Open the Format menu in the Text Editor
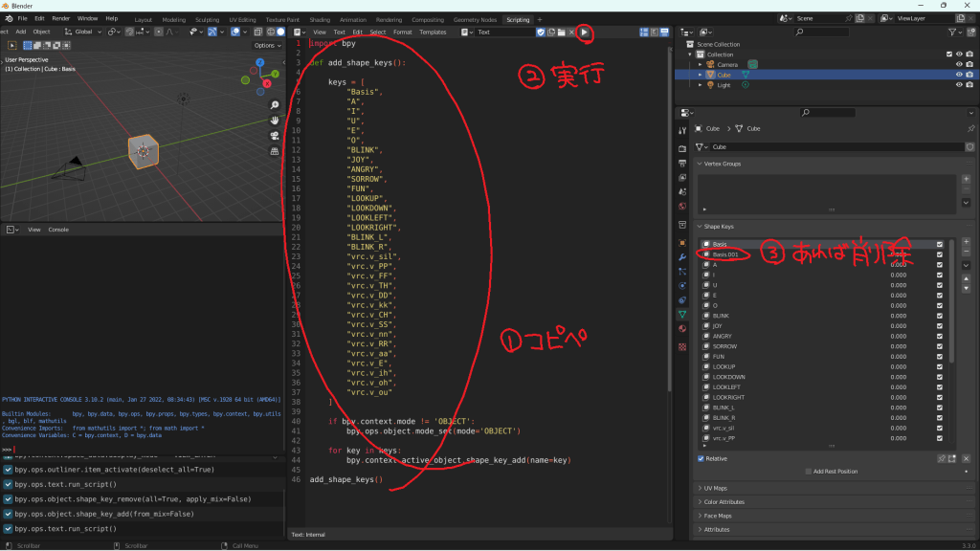This screenshot has width=980, height=551. pyautogui.click(x=402, y=32)
